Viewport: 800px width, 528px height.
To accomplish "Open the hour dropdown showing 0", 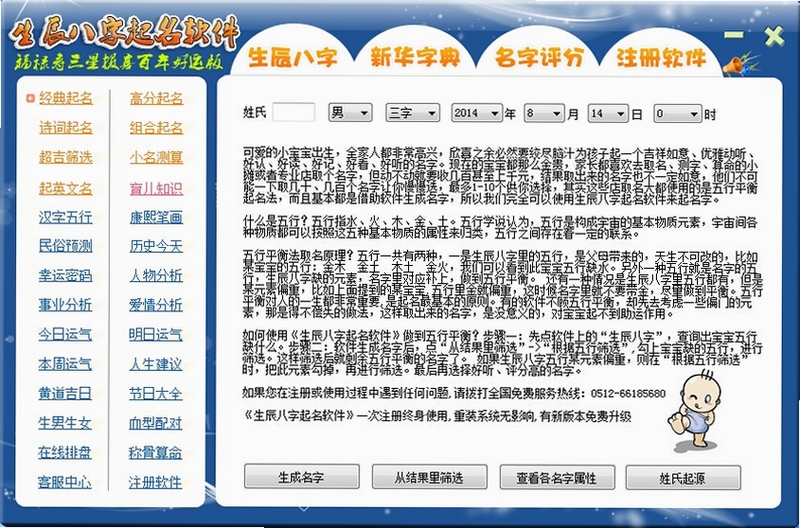I will coord(678,113).
